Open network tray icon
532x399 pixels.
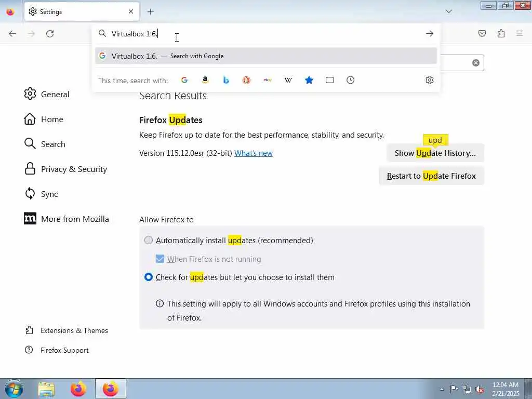tap(467, 390)
